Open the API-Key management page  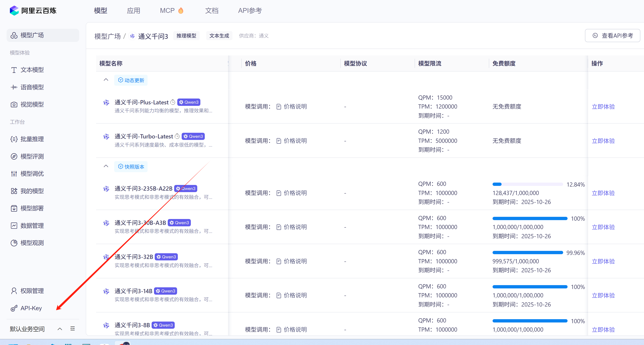point(31,308)
